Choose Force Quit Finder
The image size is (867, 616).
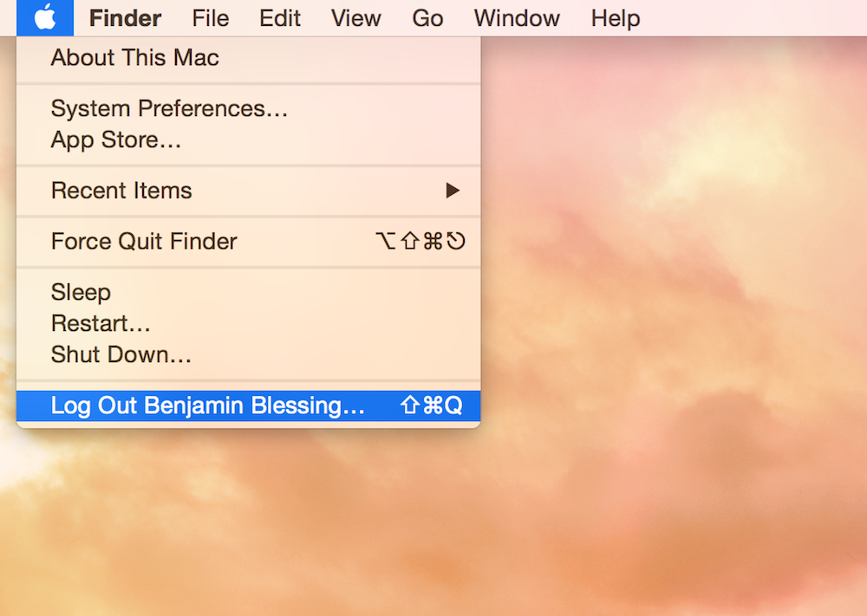(x=248, y=242)
